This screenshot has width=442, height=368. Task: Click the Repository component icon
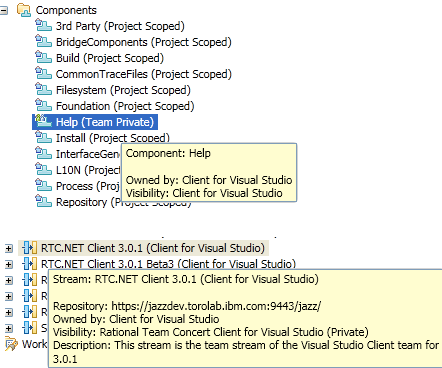pyautogui.click(x=43, y=201)
